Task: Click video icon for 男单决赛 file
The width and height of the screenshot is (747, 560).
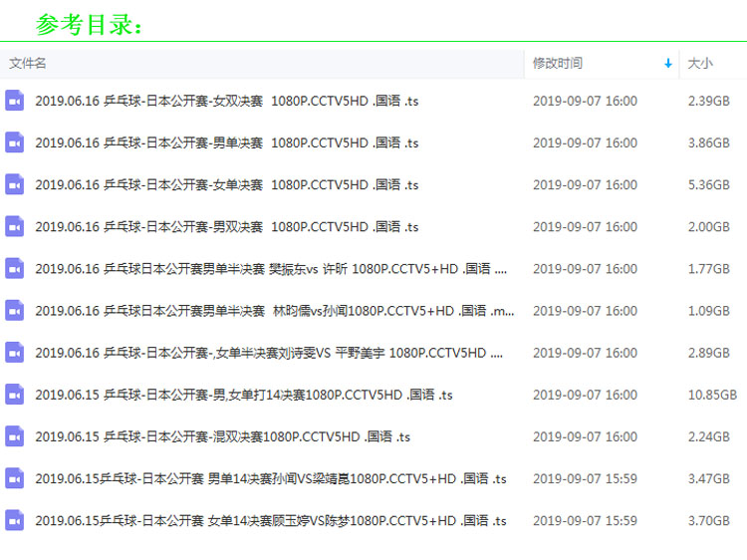Action: tap(15, 142)
